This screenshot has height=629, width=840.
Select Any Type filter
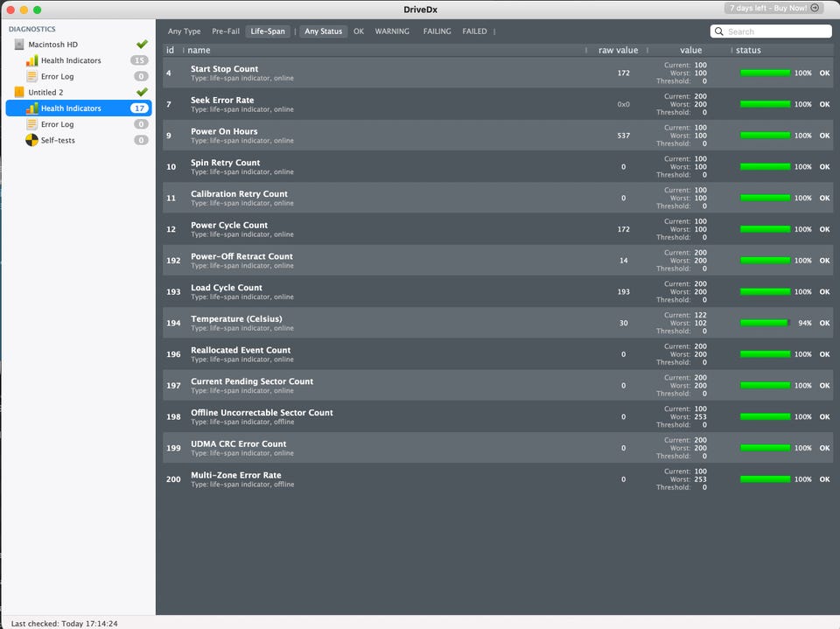pyautogui.click(x=185, y=31)
